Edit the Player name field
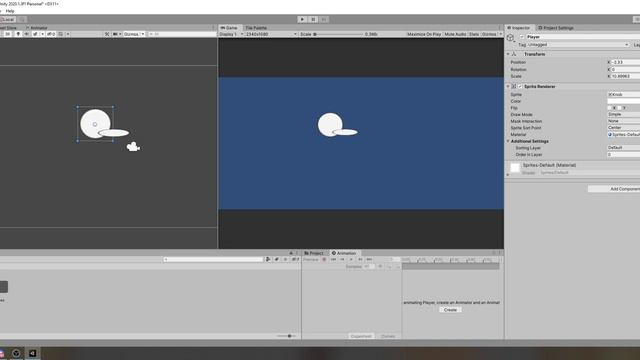 583,37
